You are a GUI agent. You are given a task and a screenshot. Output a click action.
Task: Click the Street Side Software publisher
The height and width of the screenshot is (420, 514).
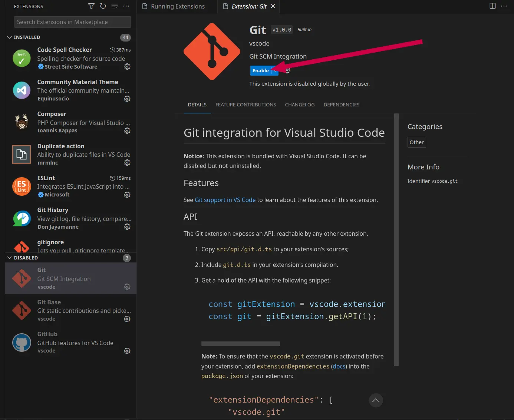click(71, 67)
